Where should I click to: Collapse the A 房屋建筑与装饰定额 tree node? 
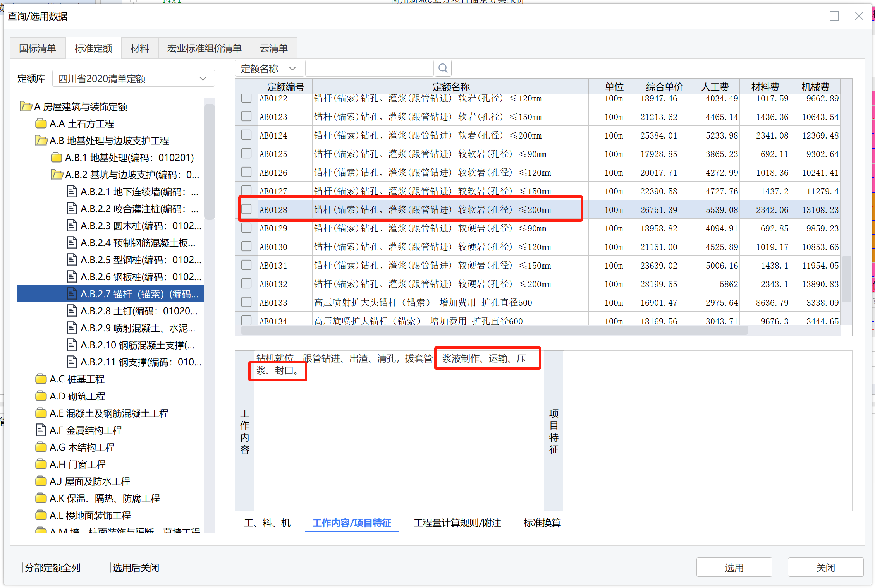point(26,106)
